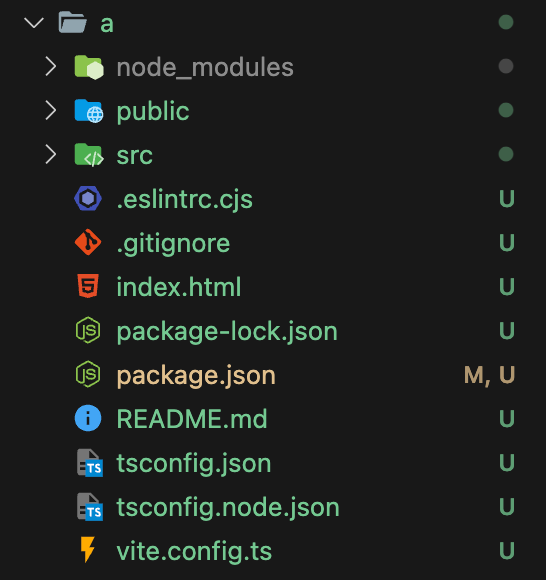Click the green status dot on public
This screenshot has width=546, height=580.
click(506, 110)
